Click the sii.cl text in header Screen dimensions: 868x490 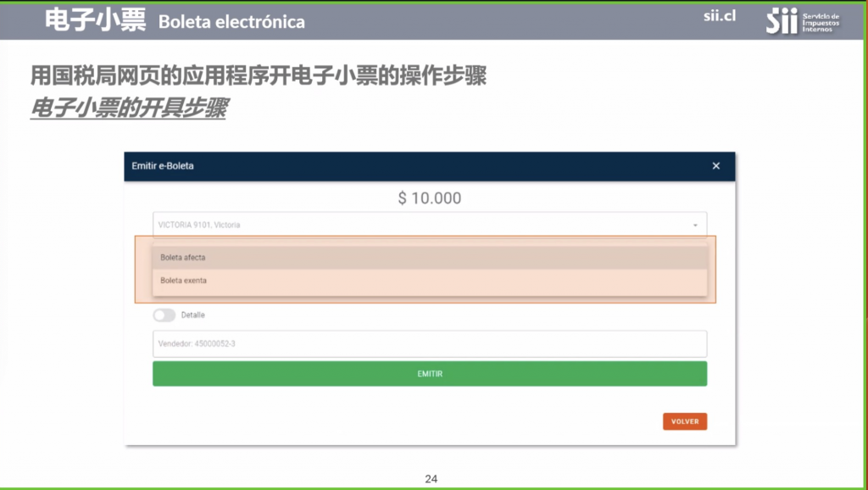point(720,16)
